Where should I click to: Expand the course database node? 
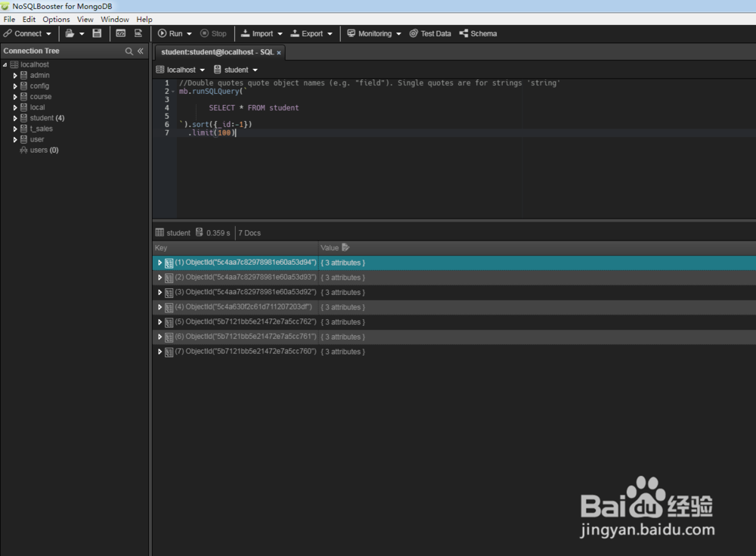tap(15, 97)
